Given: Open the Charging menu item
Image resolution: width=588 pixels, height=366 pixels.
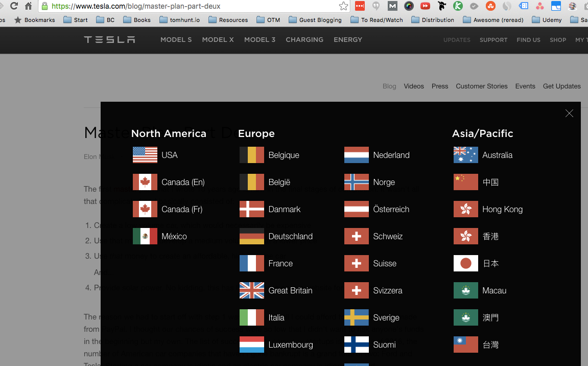Looking at the screenshot, I should (x=304, y=39).
